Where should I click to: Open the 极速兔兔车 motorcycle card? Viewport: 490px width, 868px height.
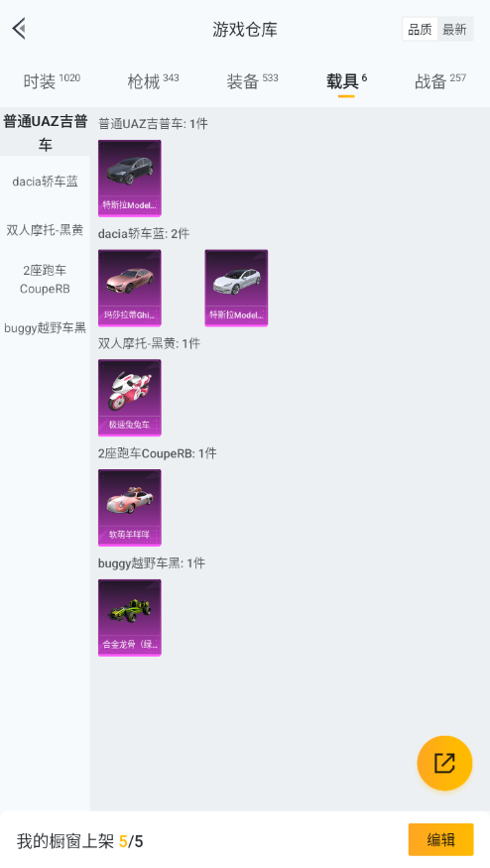tap(130, 398)
